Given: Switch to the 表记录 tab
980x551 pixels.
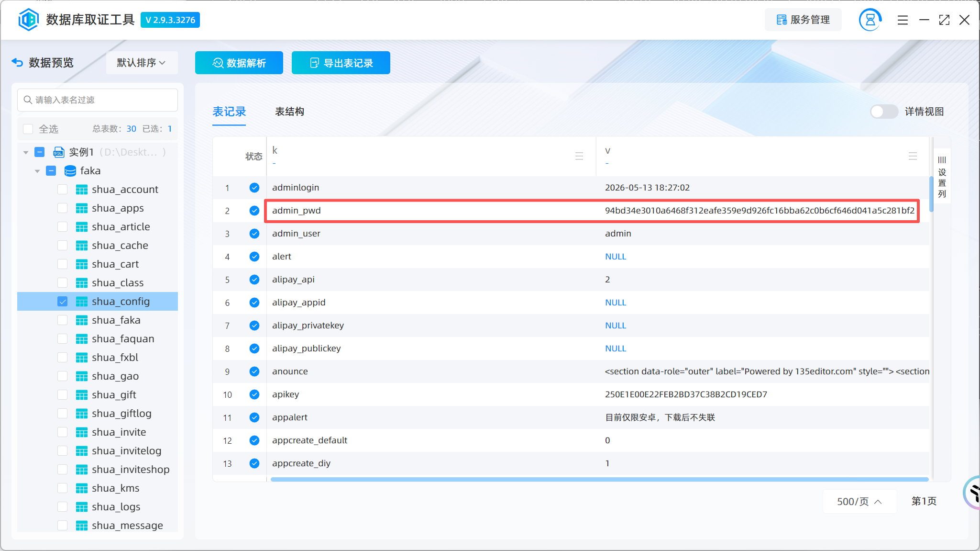Looking at the screenshot, I should (229, 112).
